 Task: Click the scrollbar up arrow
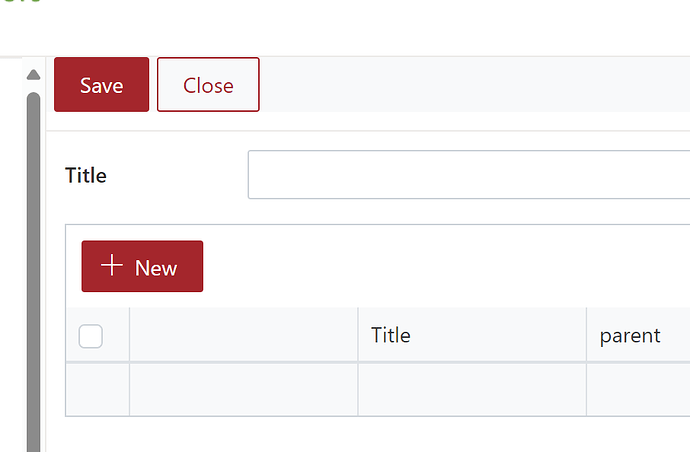(33, 75)
